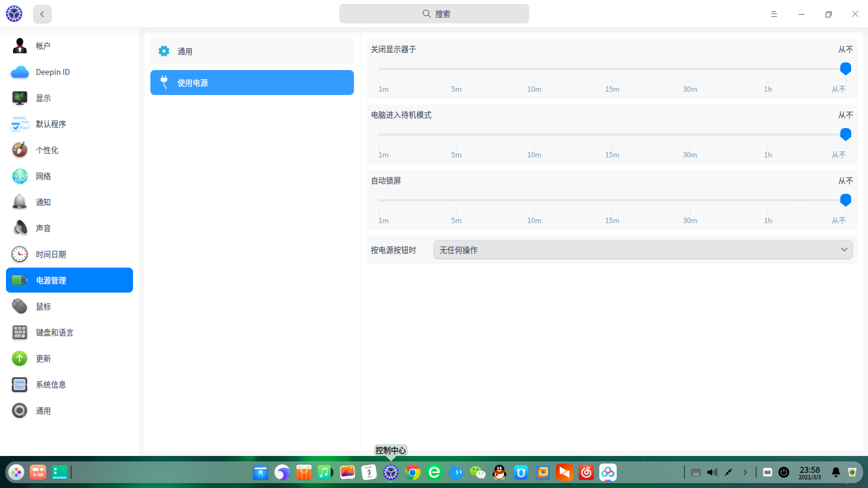The height and width of the screenshot is (488, 868).
Task: Click the power shutdown tray icon
Action: (x=784, y=472)
